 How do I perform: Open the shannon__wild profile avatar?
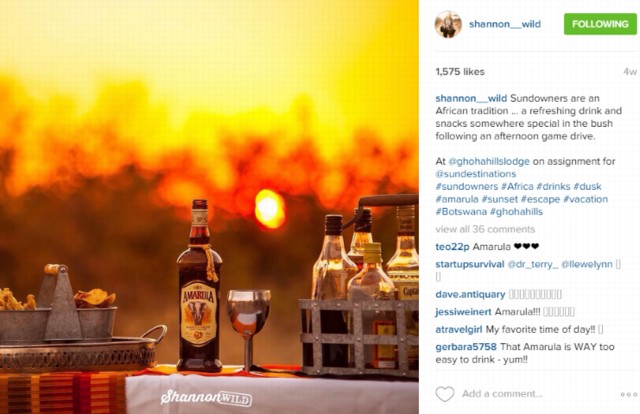(x=448, y=24)
